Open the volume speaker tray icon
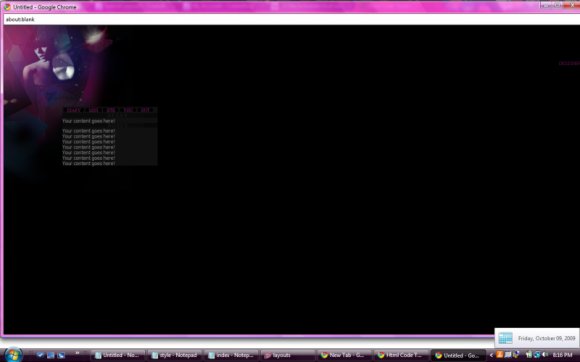This screenshot has height=362, width=580. point(545,355)
